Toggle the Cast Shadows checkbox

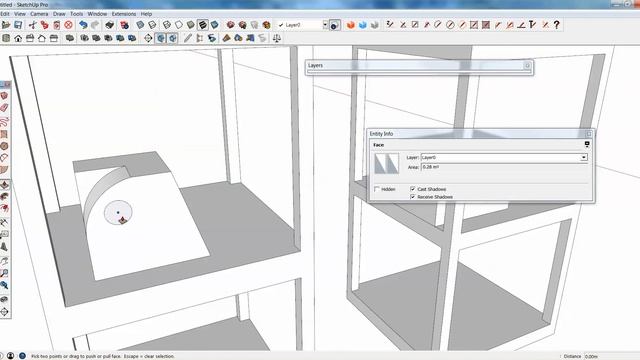click(413, 189)
